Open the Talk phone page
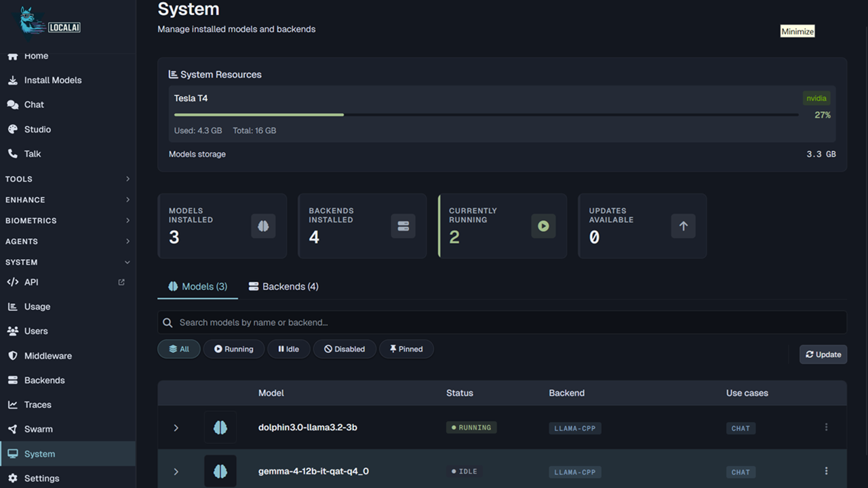Screen dimensions: 868x488 [68, 154]
